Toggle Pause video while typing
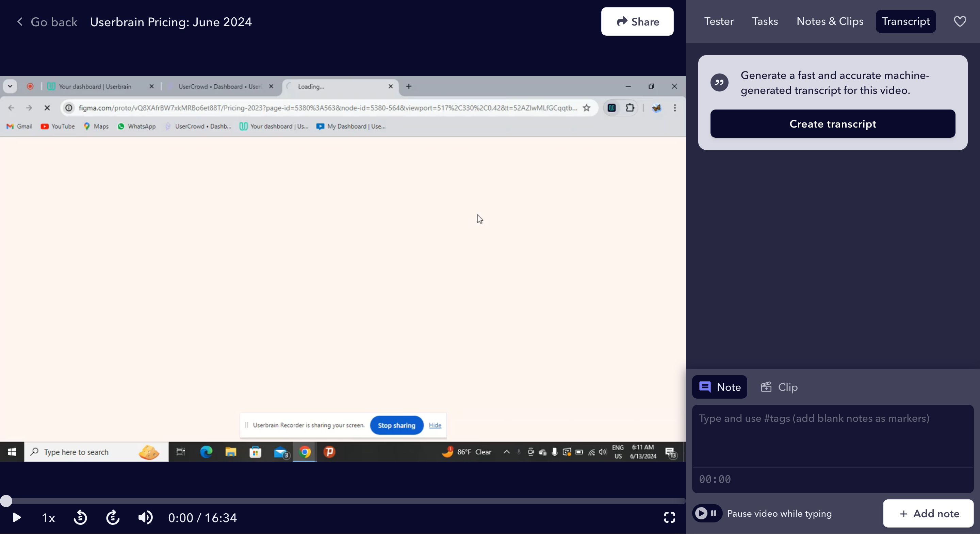This screenshot has height=534, width=980. click(707, 514)
